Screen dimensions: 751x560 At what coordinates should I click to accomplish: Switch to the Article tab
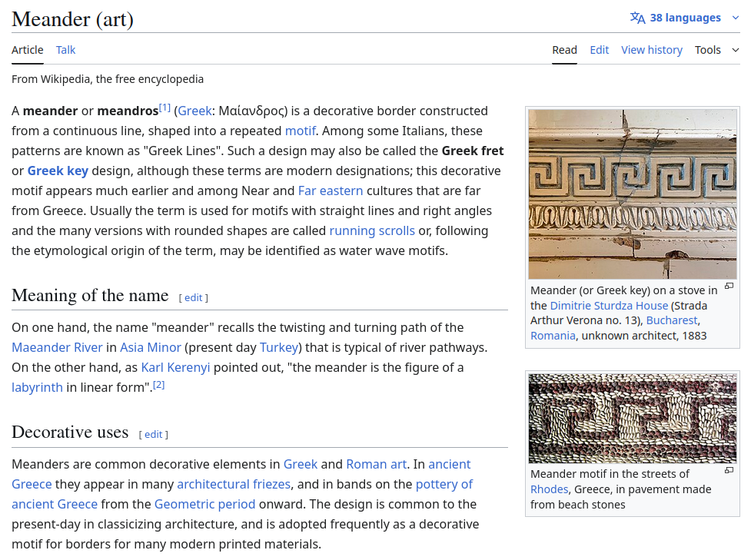click(x=28, y=50)
